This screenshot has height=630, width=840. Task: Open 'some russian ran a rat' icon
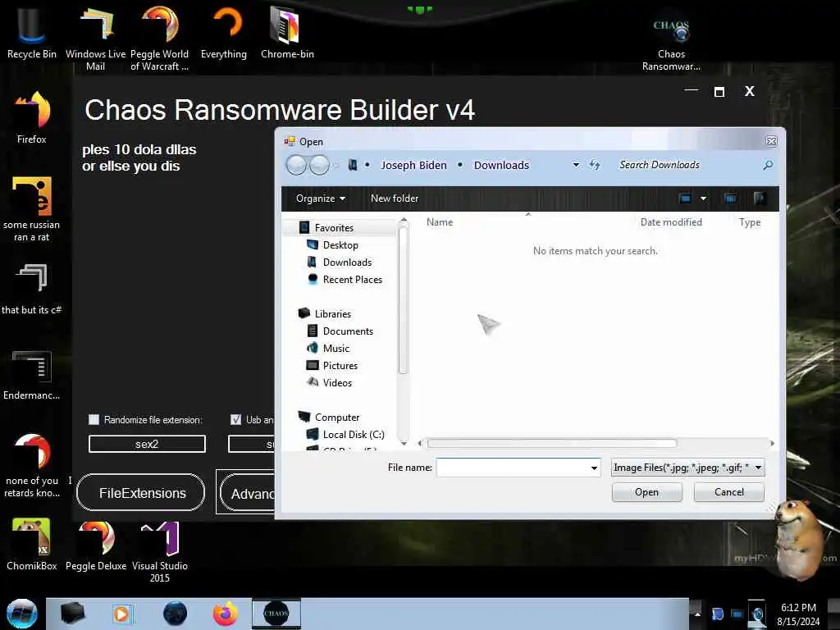point(32,209)
